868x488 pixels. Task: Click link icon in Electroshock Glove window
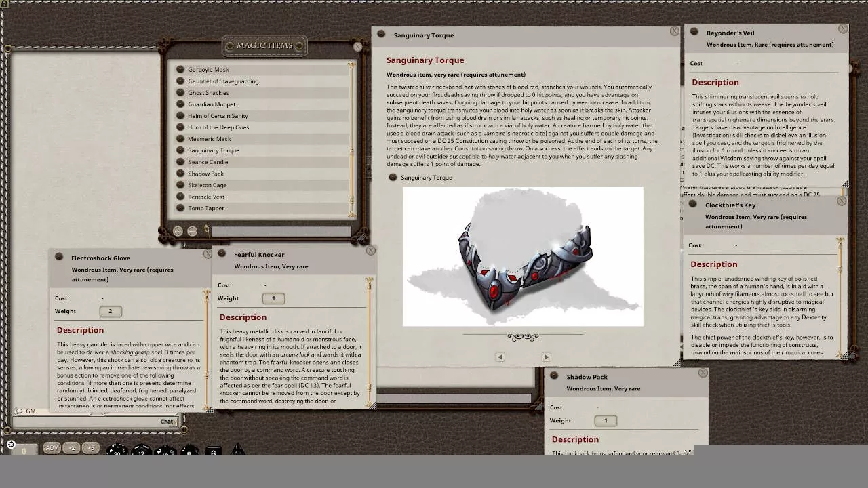59,257
